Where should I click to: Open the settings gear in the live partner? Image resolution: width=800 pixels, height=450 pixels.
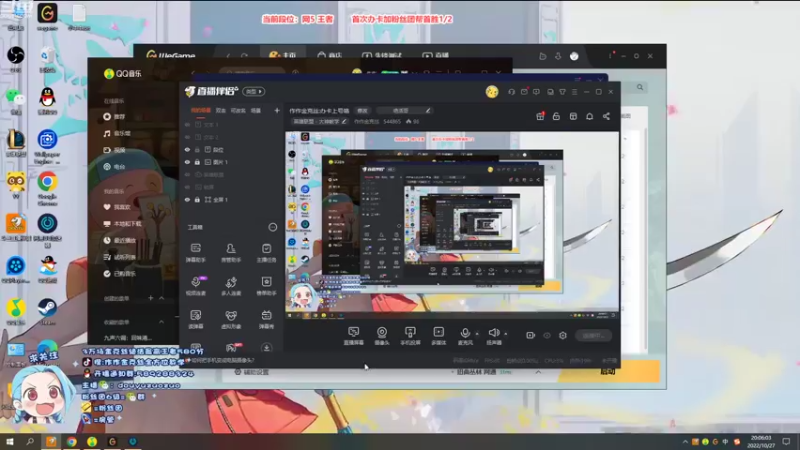tap(563, 335)
